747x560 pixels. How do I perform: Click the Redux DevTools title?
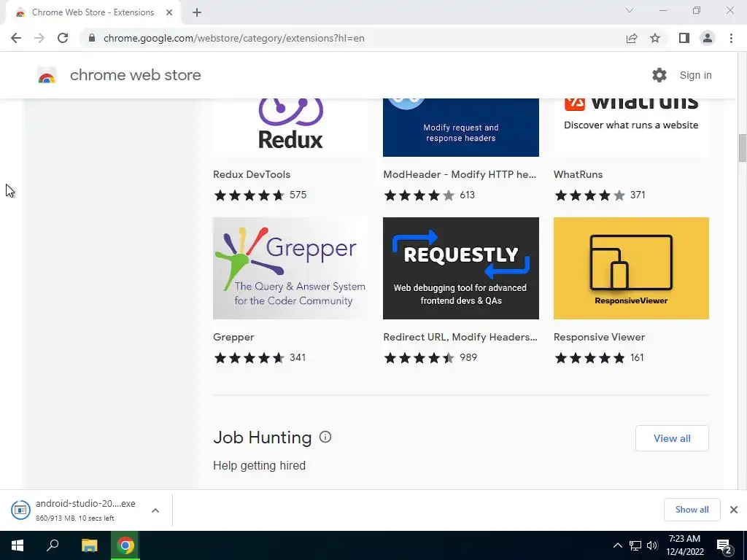252,174
